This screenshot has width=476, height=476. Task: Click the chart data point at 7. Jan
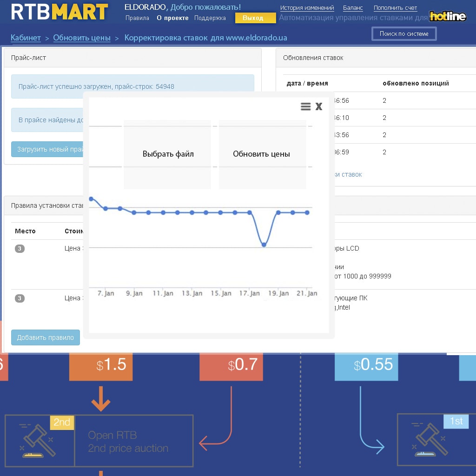point(106,209)
